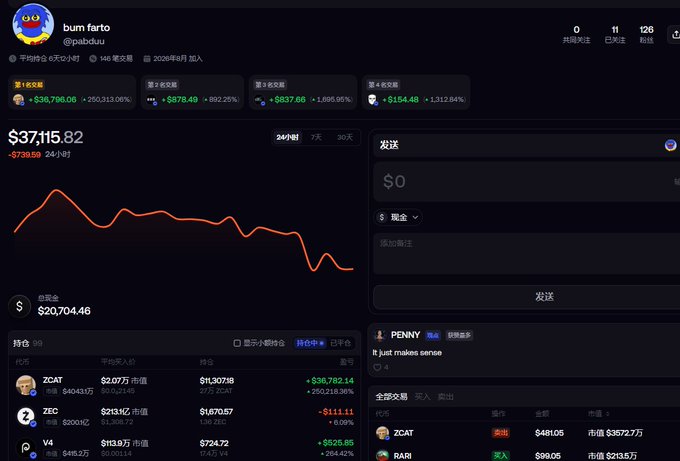Click token avatar in 第3名交易 card
This screenshot has width=680, height=461.
pos(259,100)
